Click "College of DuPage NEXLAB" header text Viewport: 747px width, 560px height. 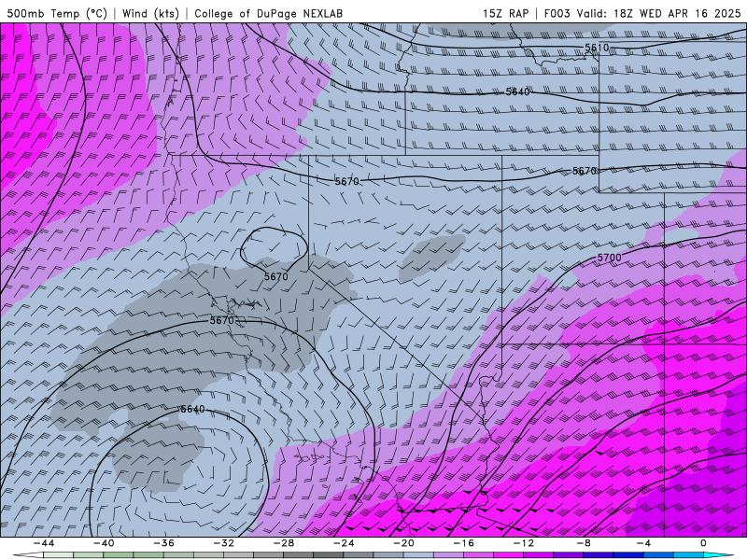268,13
